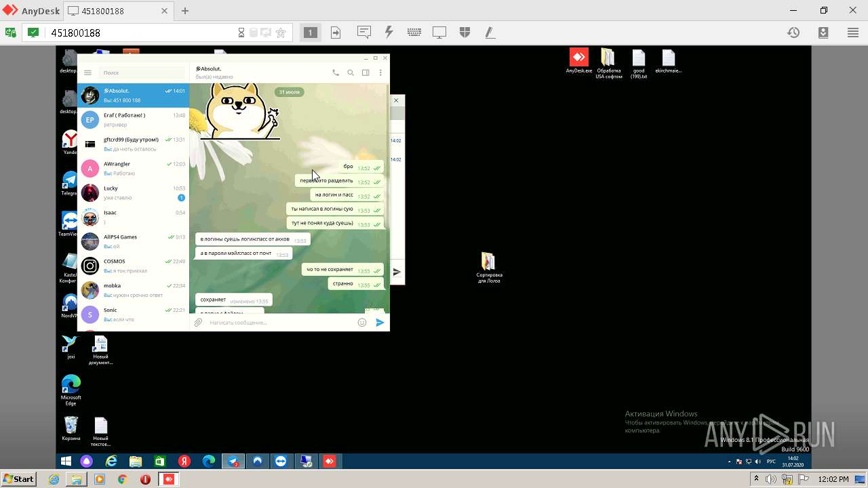The height and width of the screenshot is (488, 868).
Task: Click the '31 июля' date badge
Action: [x=290, y=91]
